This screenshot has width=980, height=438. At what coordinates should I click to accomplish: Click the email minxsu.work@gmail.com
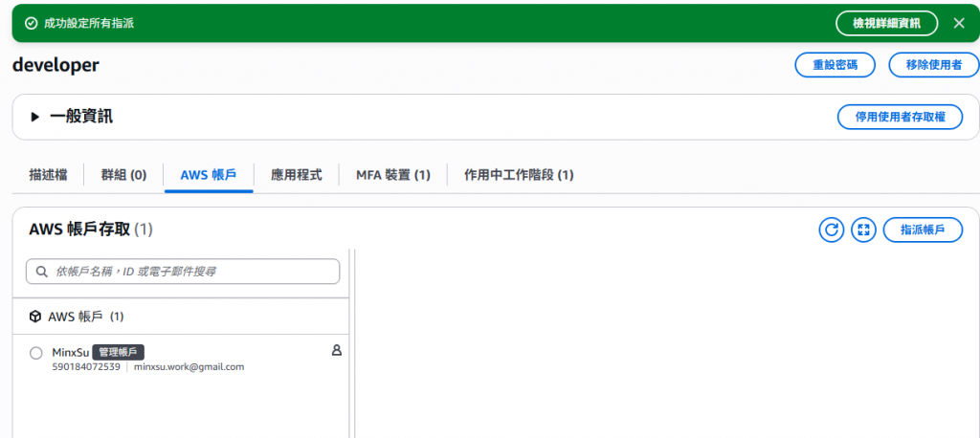click(189, 367)
